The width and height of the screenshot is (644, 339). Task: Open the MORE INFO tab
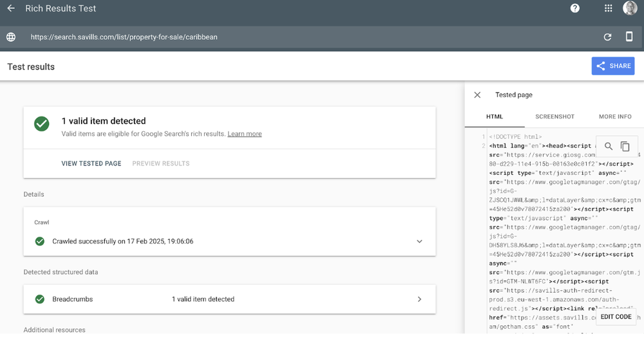(615, 116)
